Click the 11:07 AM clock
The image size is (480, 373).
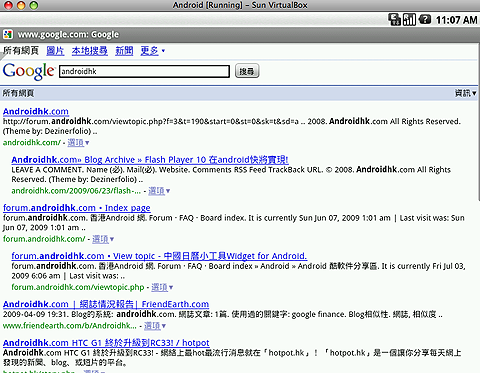[x=456, y=20]
